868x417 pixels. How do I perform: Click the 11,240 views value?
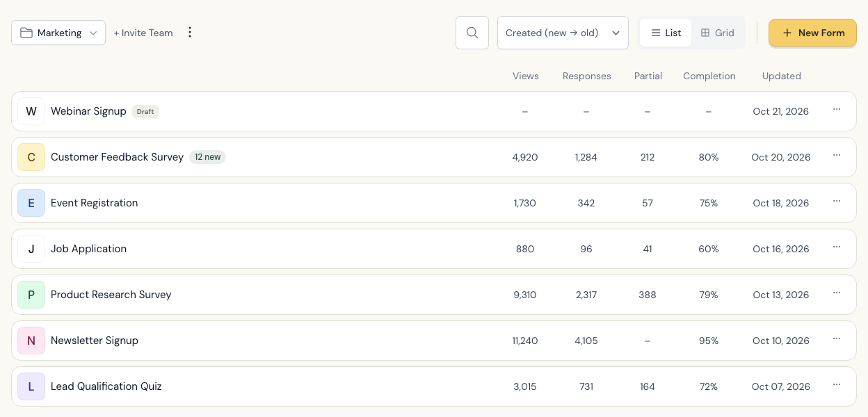coord(525,341)
